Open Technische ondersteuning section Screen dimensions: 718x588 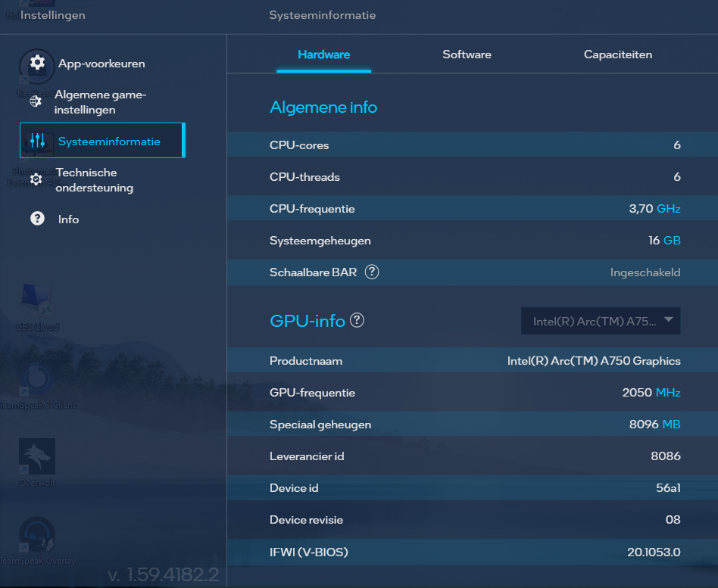coord(95,180)
